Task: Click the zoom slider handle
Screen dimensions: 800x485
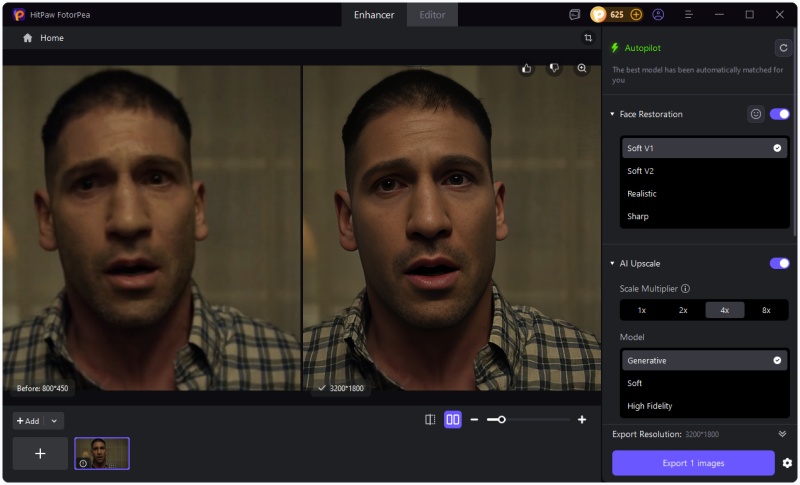Action: pyautogui.click(x=501, y=420)
